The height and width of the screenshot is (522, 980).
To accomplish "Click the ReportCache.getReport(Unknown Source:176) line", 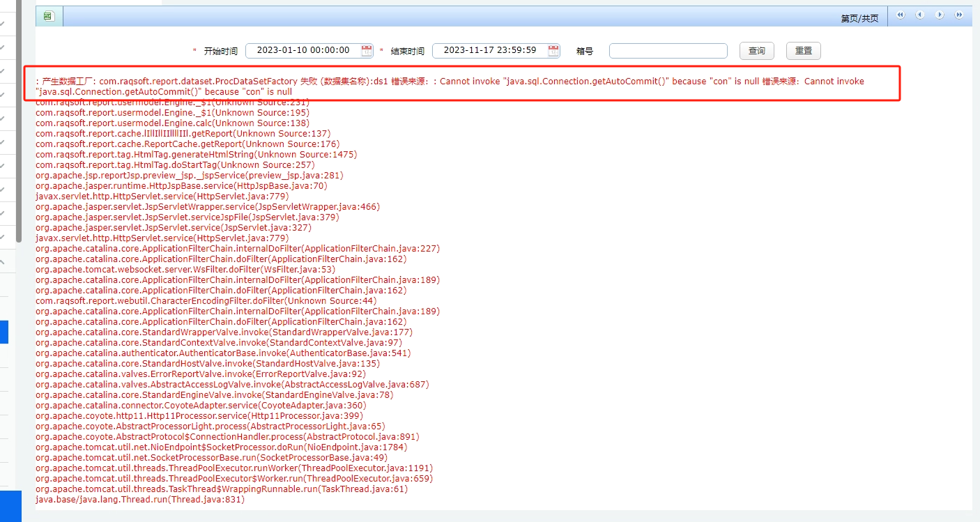I will coord(187,144).
